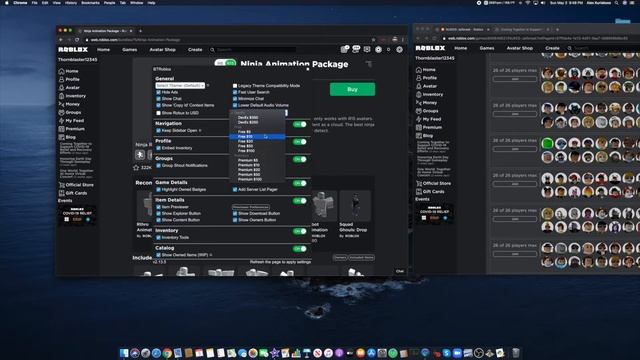Reload the page in left Chrome window
The image size is (640, 360).
[x=77, y=40]
